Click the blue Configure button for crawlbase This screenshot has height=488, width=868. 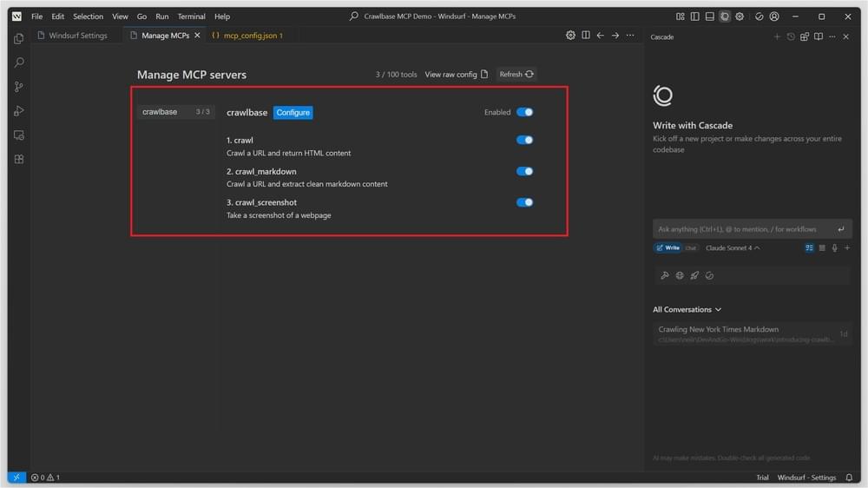(x=293, y=113)
